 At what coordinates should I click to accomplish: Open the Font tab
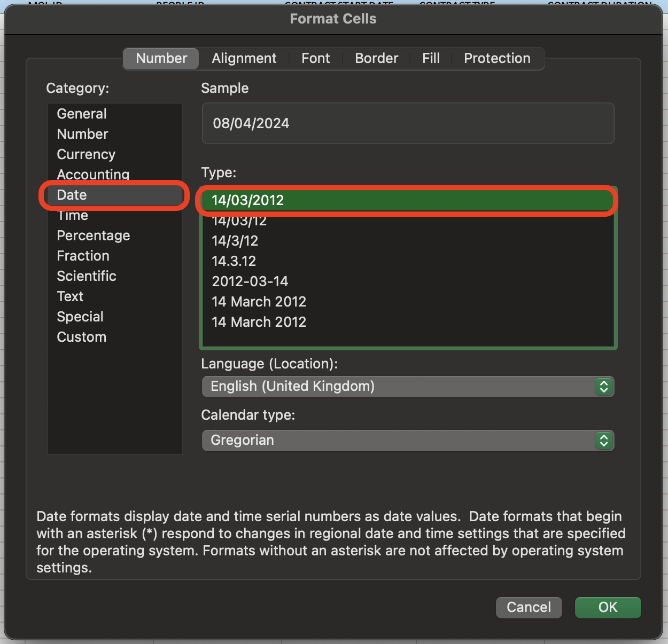pos(315,58)
